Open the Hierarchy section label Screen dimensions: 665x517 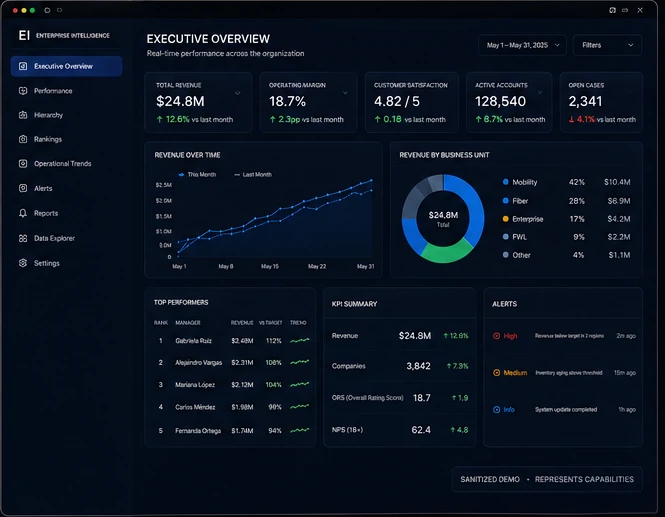[48, 115]
